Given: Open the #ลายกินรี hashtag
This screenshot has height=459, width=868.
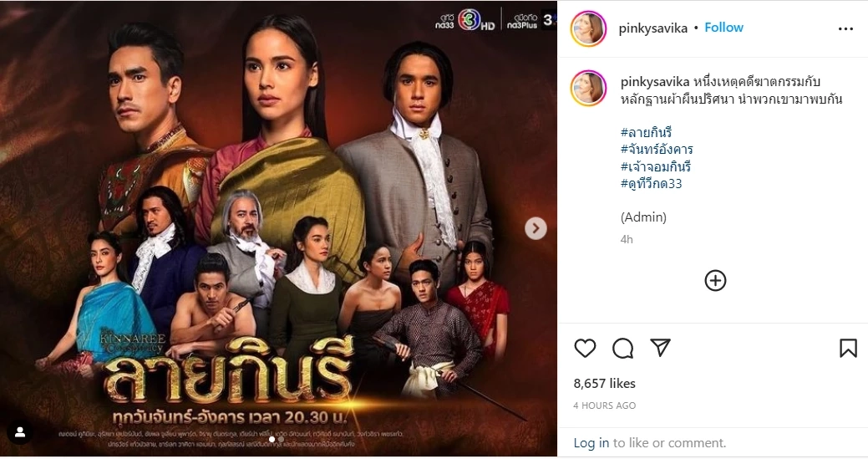Looking at the screenshot, I should pyautogui.click(x=646, y=132).
